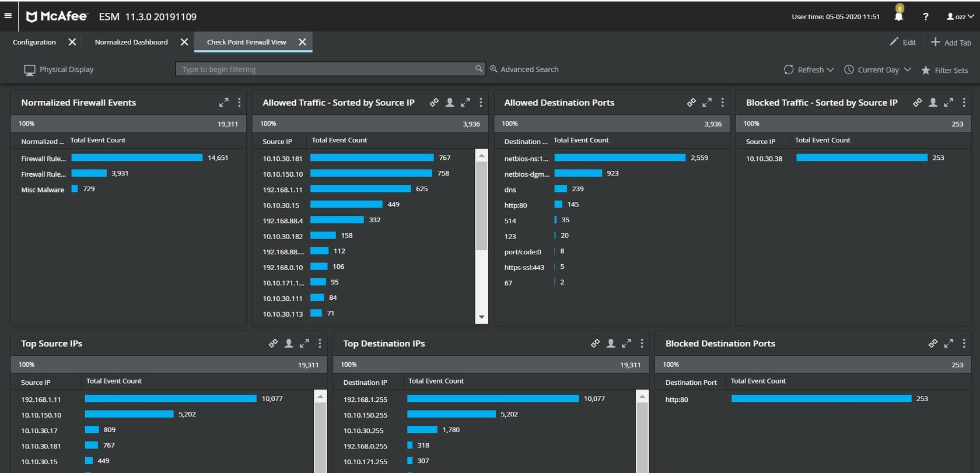Close the Check Point Firewall View tab
Viewport: 980px width, 473px height.
[x=302, y=42]
